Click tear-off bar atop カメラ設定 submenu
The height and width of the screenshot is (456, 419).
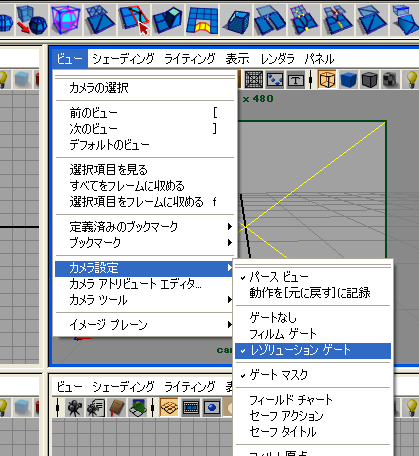[x=313, y=266]
